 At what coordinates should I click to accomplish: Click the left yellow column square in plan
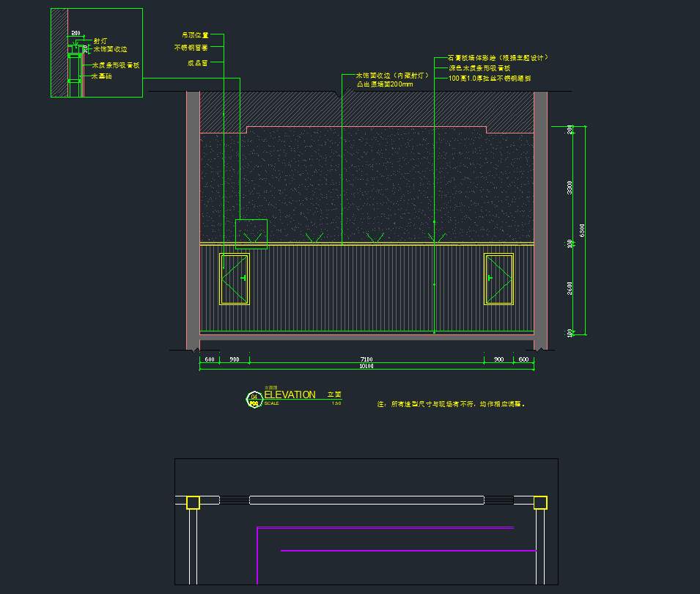[x=193, y=502]
